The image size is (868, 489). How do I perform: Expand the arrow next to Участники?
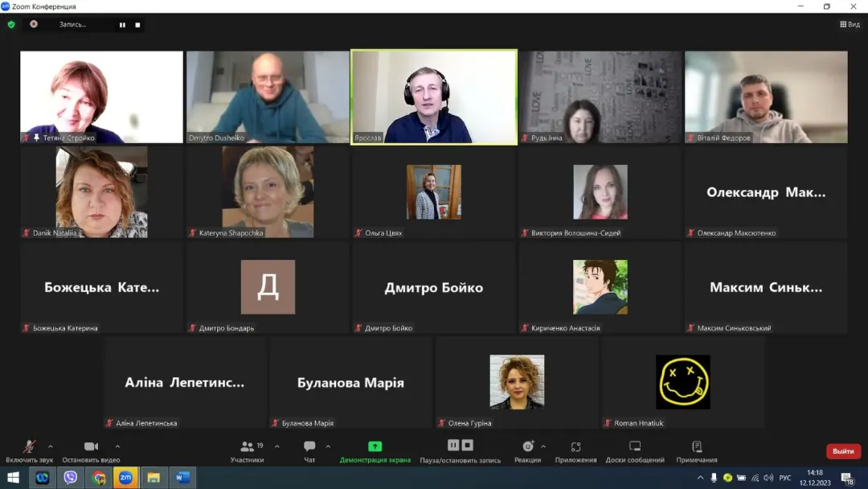(277, 446)
